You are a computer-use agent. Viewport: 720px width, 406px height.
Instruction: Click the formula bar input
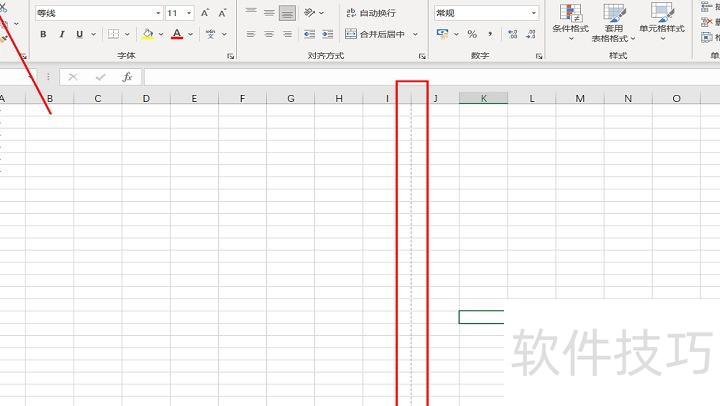pos(432,77)
